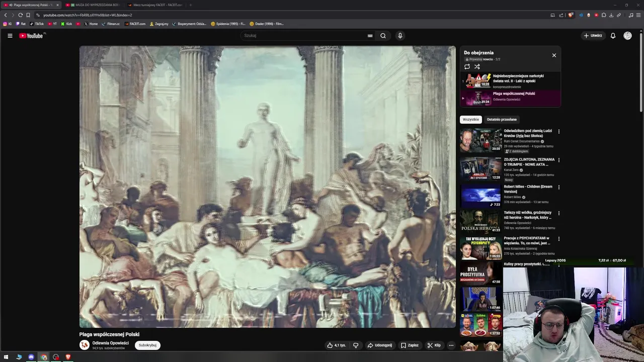The height and width of the screenshot is (362, 644).
Task: Open the site settings icon in the address bar
Action: pos(38,15)
